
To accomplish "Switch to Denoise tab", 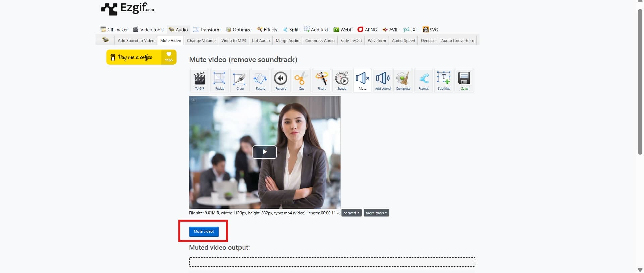I will (428, 40).
